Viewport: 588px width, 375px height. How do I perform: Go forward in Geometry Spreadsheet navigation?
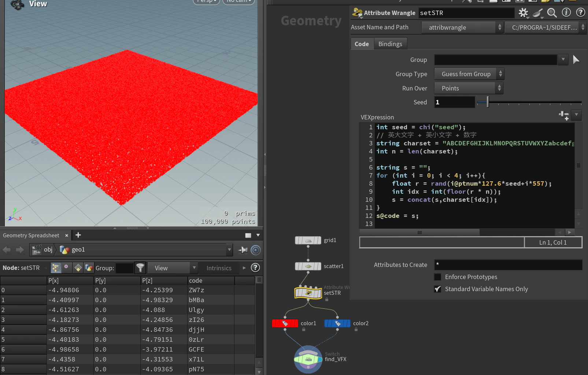coord(20,250)
